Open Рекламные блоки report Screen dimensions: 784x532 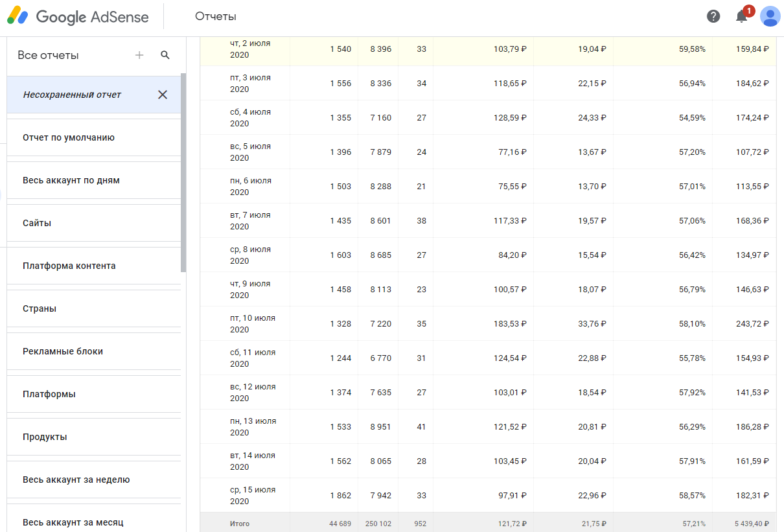tap(63, 351)
